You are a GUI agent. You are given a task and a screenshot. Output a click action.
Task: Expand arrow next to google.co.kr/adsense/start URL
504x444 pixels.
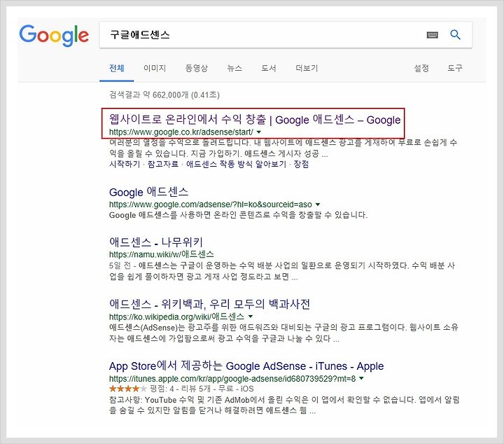coord(259,132)
